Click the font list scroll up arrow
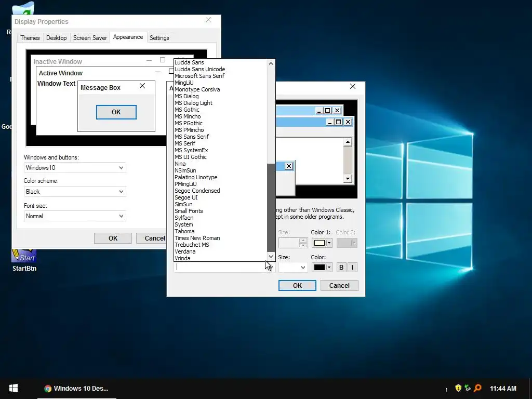 coord(271,63)
